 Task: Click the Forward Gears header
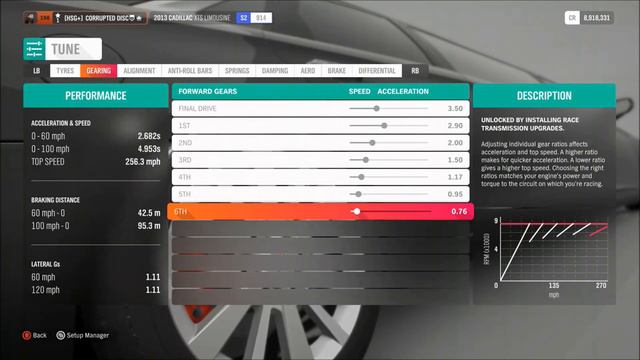coord(208,91)
